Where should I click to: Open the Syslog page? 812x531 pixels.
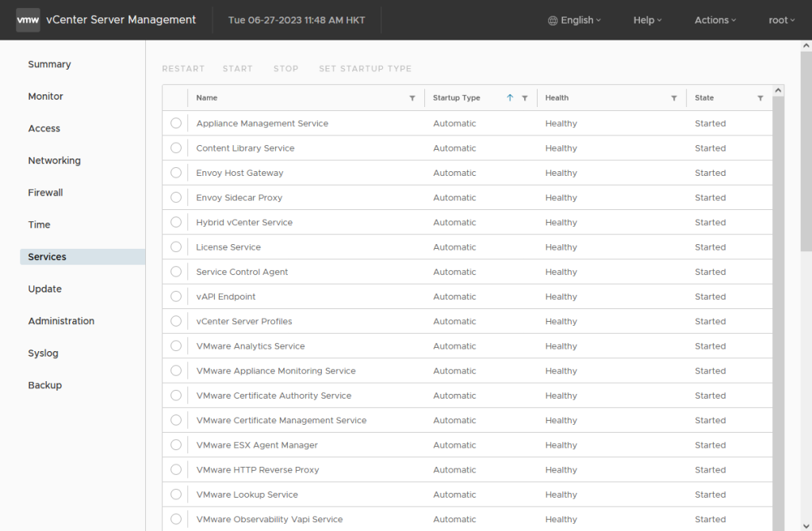tap(43, 353)
